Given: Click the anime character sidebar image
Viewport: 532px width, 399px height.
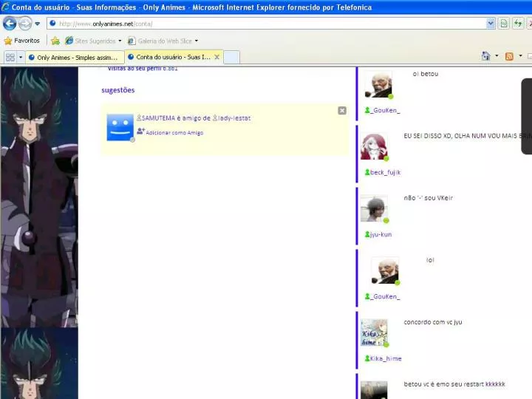Looking at the screenshot, I should (x=39, y=197).
